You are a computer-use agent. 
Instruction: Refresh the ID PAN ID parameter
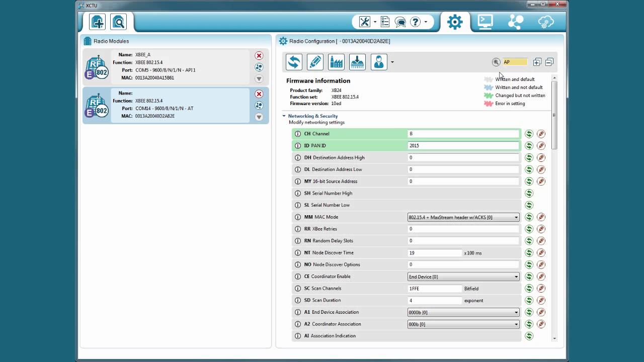click(529, 146)
